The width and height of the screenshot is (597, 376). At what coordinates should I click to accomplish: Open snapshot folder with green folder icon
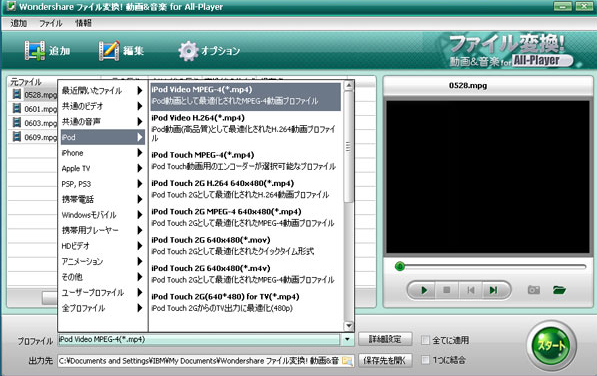click(559, 290)
